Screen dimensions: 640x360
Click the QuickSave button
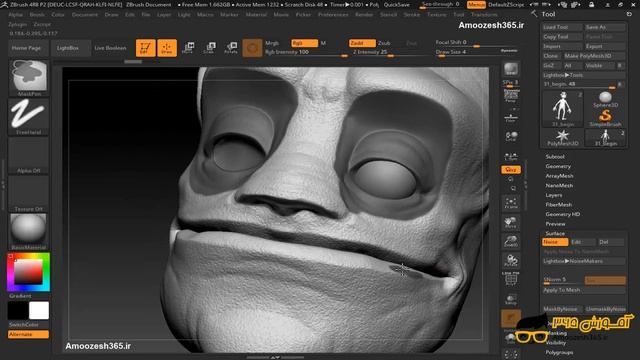(396, 4)
